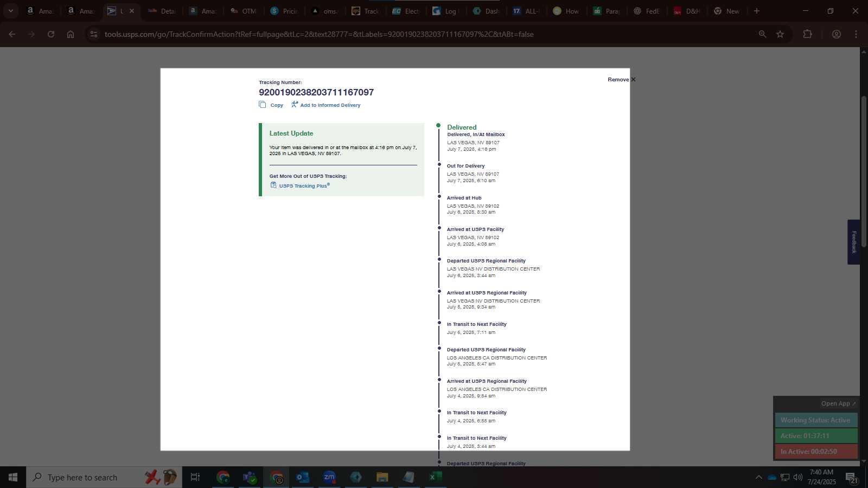Image resolution: width=868 pixels, height=488 pixels.
Task: Open Task View on taskbar
Action: pyautogui.click(x=195, y=477)
